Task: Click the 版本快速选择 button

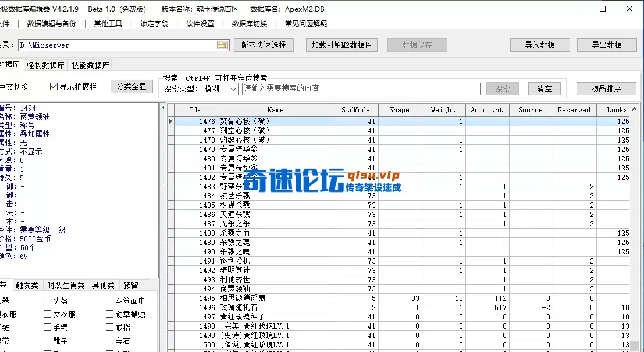Action: click(x=264, y=44)
